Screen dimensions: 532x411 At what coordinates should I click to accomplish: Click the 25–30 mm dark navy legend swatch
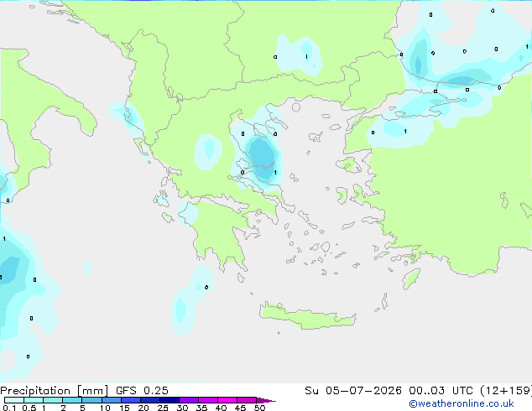pyautogui.click(x=170, y=400)
